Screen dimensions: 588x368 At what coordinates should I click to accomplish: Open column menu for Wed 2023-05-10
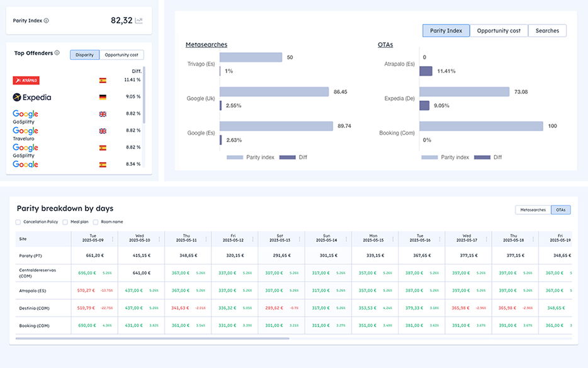[x=159, y=239]
